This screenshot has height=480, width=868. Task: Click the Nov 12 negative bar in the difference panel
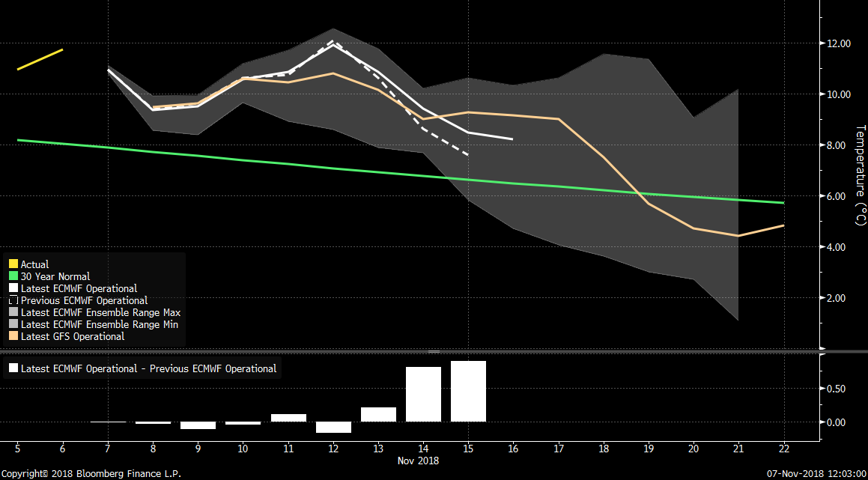click(333, 428)
